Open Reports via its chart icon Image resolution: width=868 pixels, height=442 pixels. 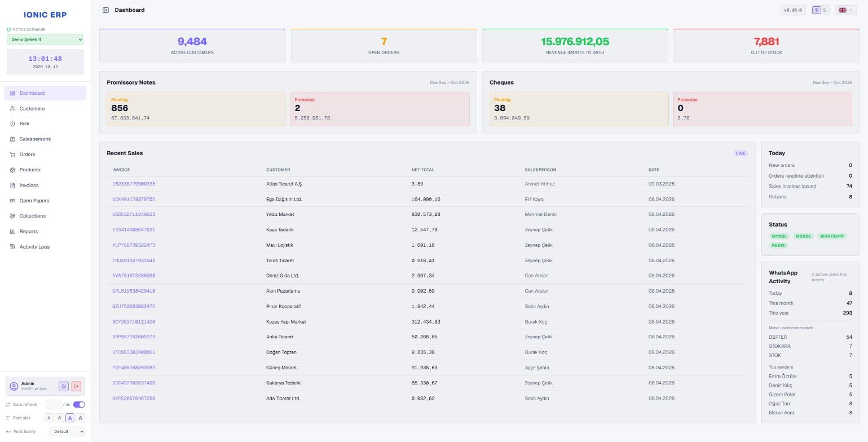pos(12,231)
